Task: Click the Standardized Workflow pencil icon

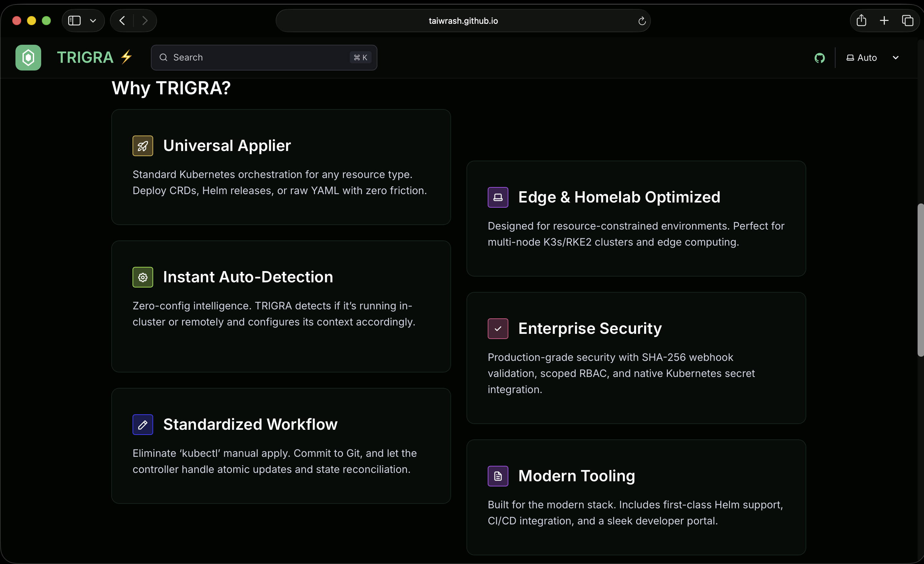Action: (x=143, y=425)
